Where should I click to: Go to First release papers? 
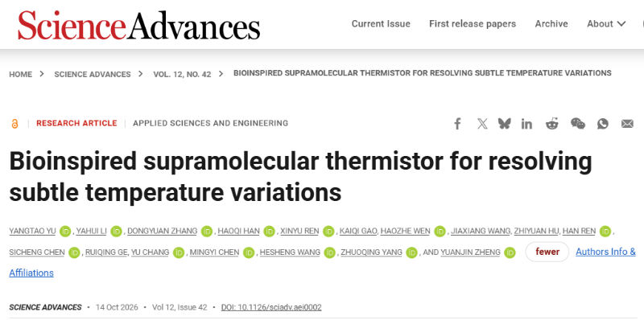point(473,24)
